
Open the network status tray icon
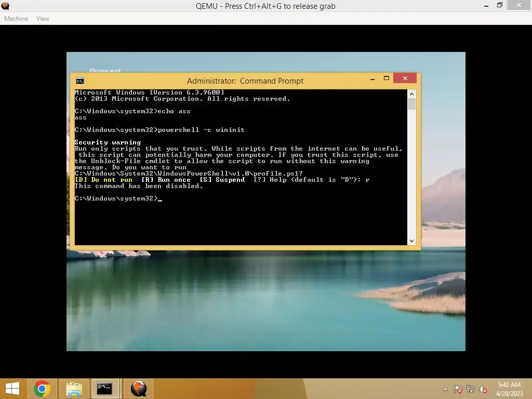[471, 389]
